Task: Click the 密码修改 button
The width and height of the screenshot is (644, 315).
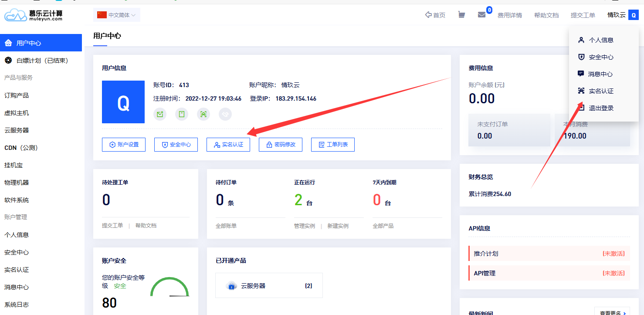Action: pyautogui.click(x=280, y=144)
